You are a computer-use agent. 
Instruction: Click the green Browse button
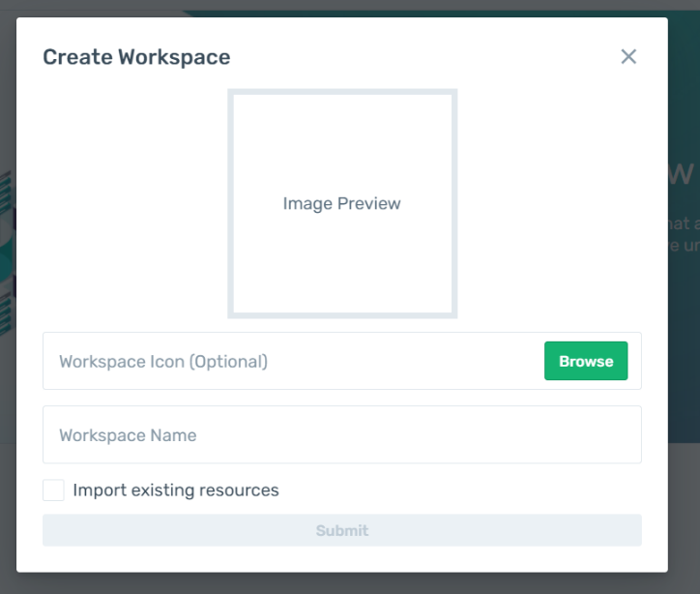coord(586,361)
